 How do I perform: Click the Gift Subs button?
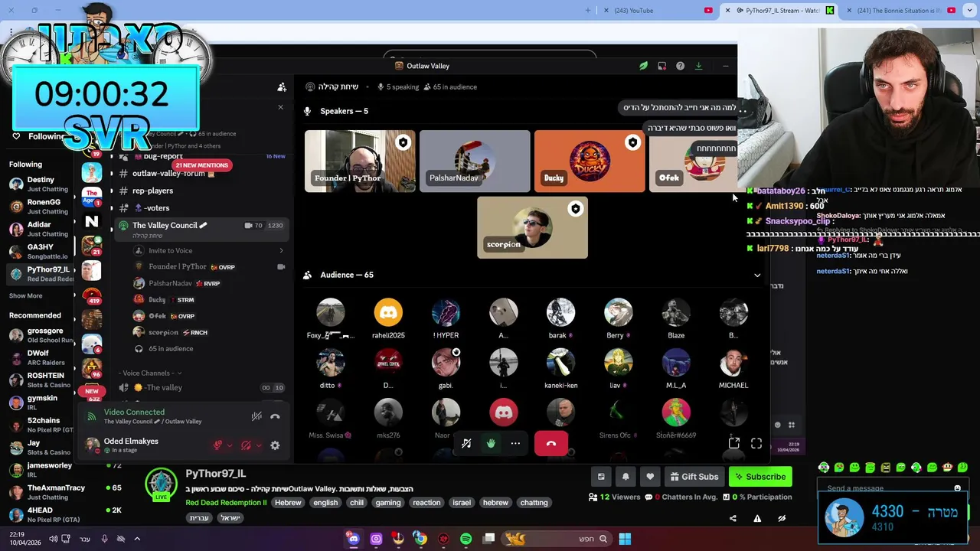click(x=694, y=477)
